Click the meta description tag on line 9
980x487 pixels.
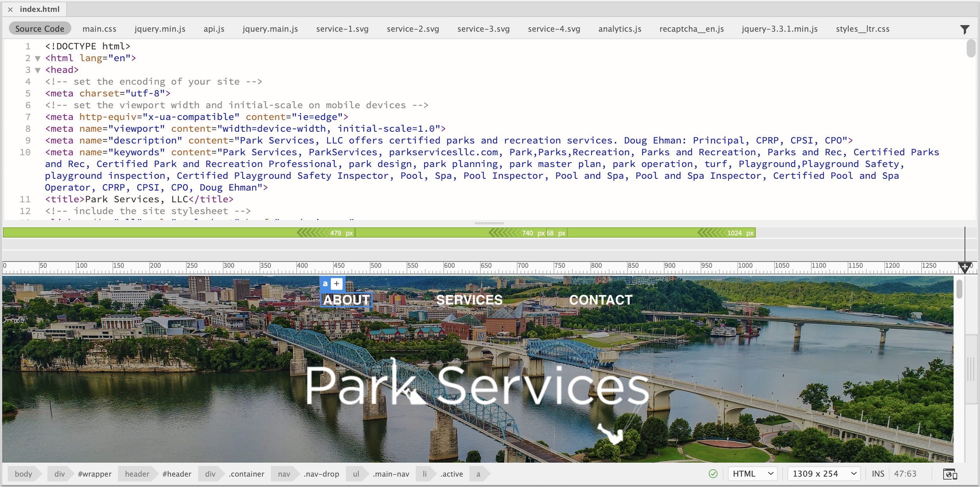coord(449,140)
